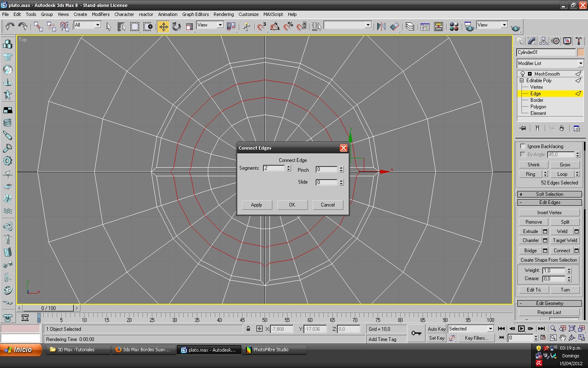Screen dimensions: 588x368
Task: Toggle Set Key mode
Action: click(437, 338)
